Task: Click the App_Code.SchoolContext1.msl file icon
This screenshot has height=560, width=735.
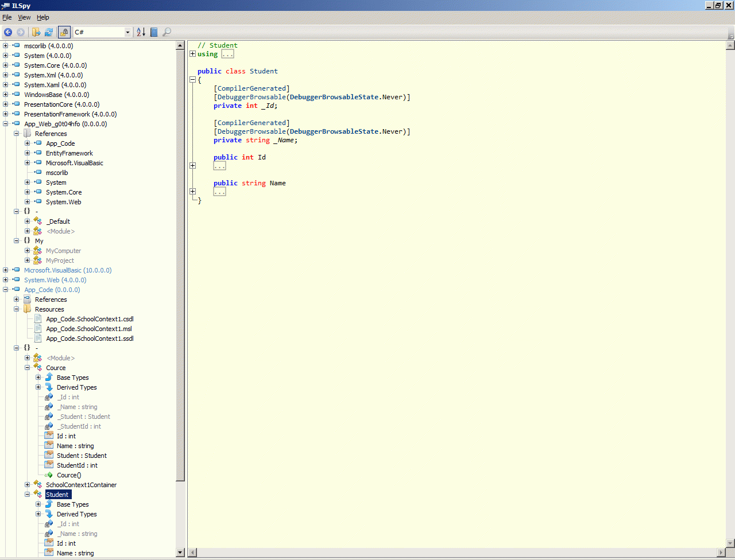Action: pos(38,329)
